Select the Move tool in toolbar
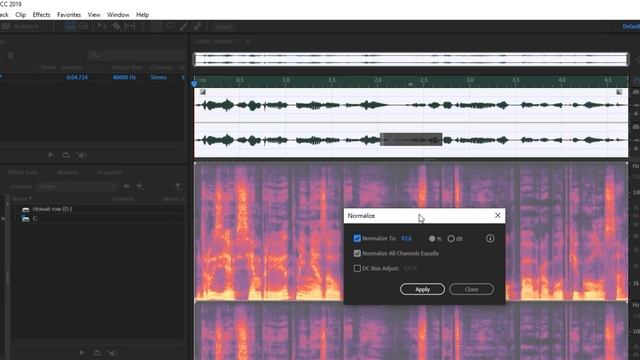The height and width of the screenshot is (360, 640). coord(102,27)
